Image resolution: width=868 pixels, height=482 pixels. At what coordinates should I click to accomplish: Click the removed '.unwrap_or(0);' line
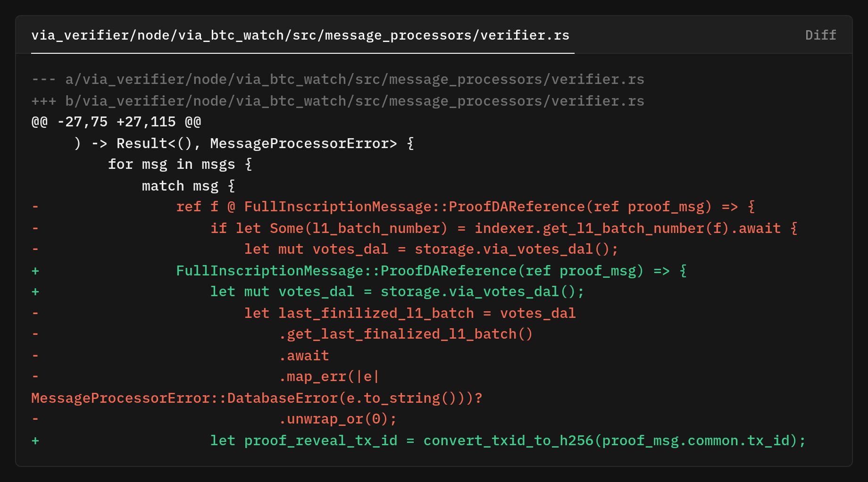click(x=214, y=419)
